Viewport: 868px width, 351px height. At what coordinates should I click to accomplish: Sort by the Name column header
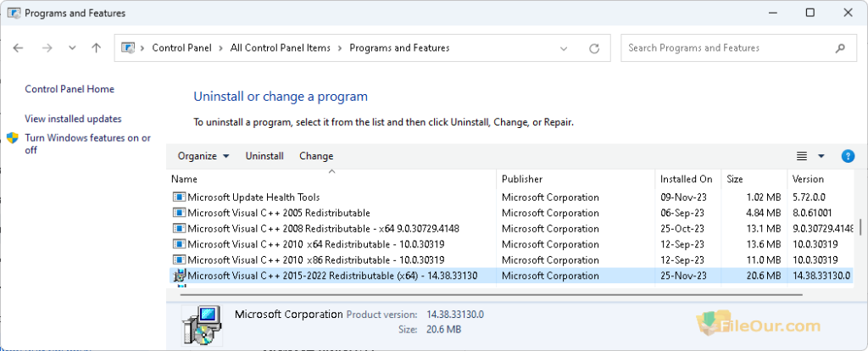click(x=332, y=179)
